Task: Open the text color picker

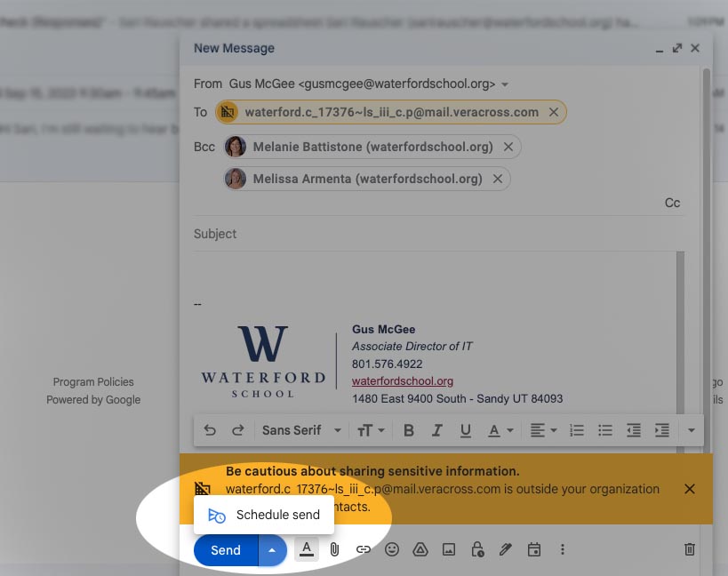Action: [500, 430]
